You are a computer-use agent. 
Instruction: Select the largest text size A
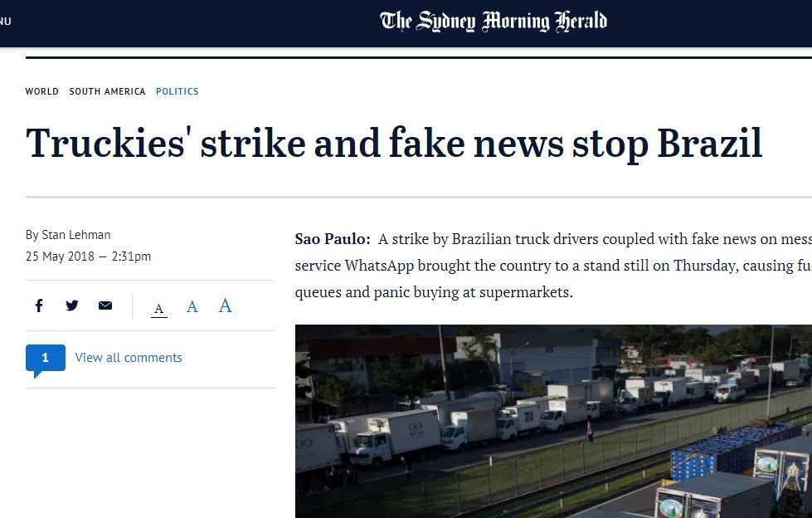pos(225,306)
